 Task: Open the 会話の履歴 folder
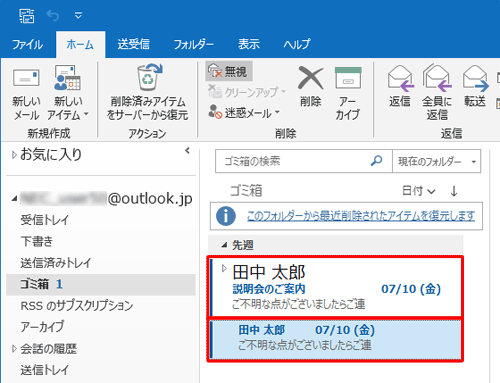(49, 349)
